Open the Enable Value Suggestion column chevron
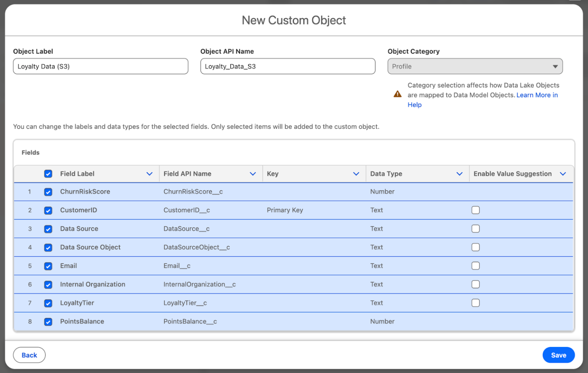Viewport: 588px width, 373px height. click(563, 174)
